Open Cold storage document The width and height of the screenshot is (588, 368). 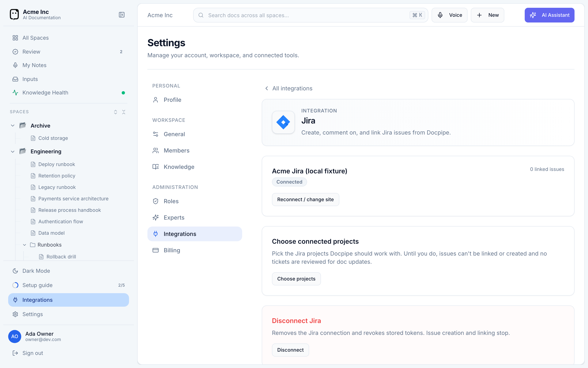pos(53,138)
